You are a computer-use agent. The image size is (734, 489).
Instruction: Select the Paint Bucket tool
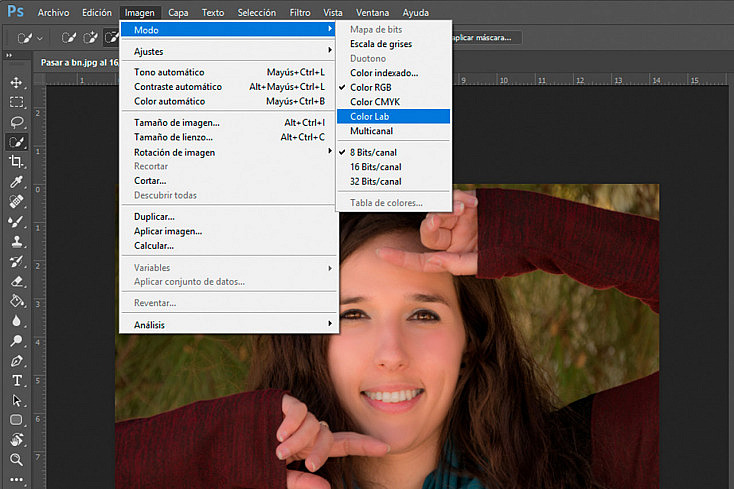point(16,301)
